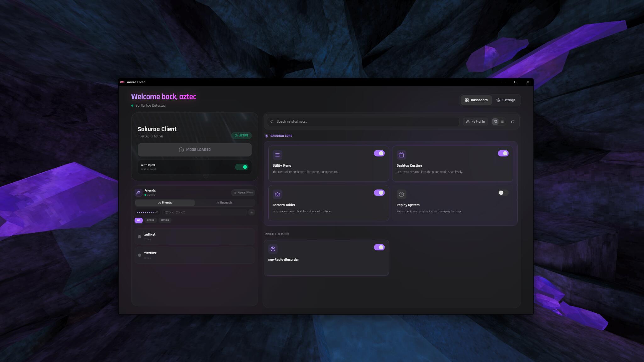Viewport: 644px width, 362px height.
Task: Click the Sakuraa Core lightning bolt icon
Action: (x=267, y=136)
